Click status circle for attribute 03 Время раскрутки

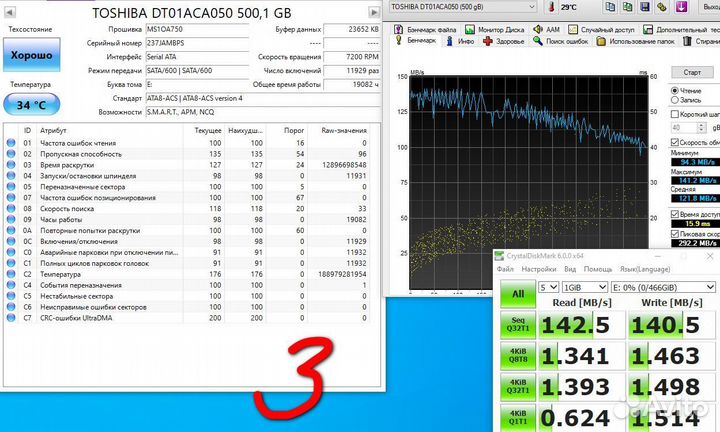pos(11,165)
